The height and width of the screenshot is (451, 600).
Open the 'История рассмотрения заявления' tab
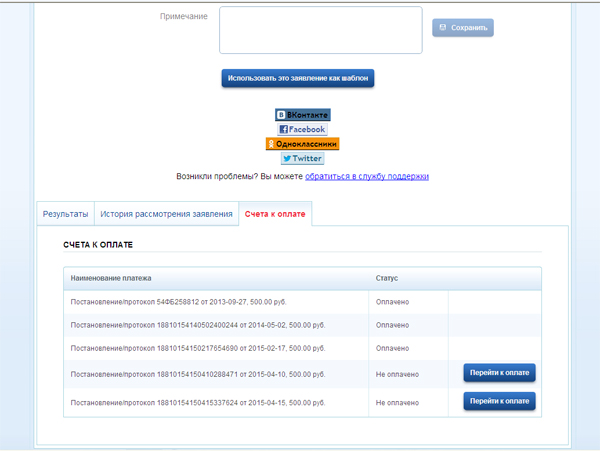(166, 214)
